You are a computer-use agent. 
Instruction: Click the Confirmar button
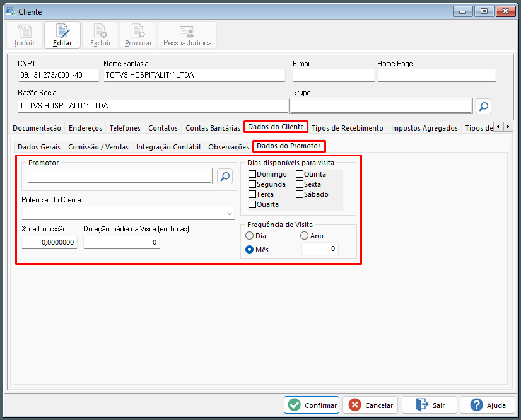(x=312, y=405)
